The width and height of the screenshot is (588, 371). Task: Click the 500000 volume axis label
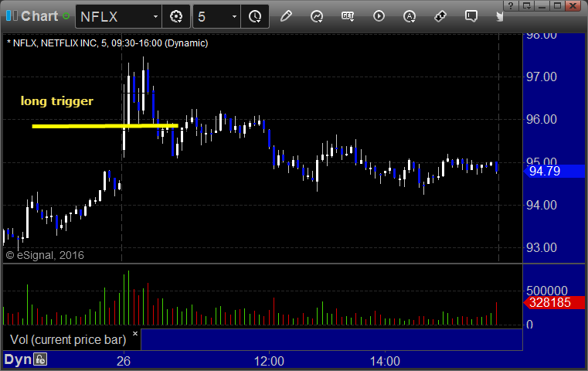point(547,291)
